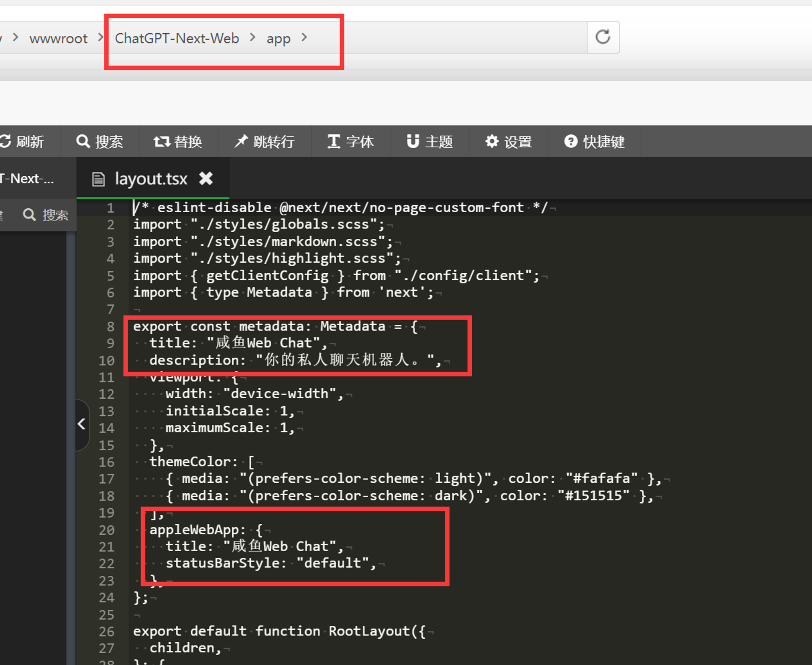Image resolution: width=812 pixels, height=665 pixels.
Task: Navigate to wwwroot in breadcrumb
Action: [58, 39]
